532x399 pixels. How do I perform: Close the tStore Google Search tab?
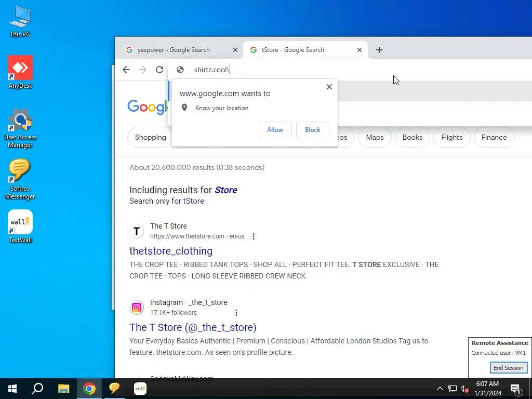click(x=360, y=50)
